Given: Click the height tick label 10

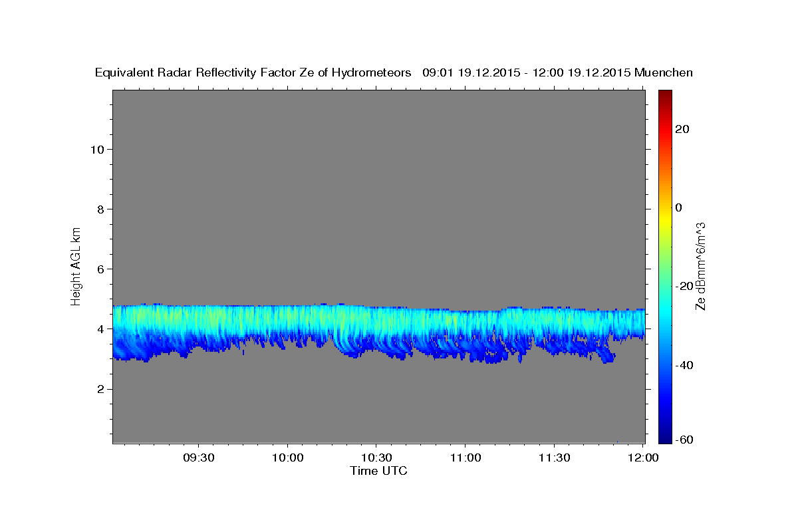Looking at the screenshot, I should click(98, 149).
